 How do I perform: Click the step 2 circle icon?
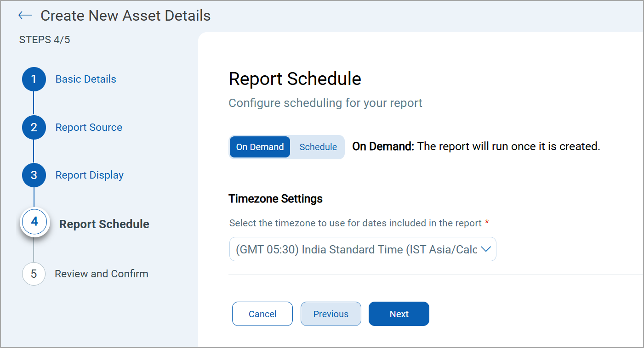point(34,127)
